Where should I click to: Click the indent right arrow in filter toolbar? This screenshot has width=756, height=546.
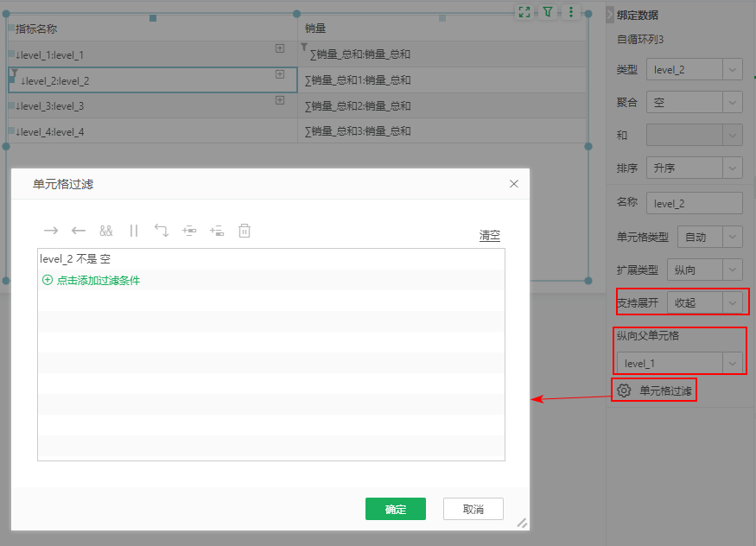51,231
